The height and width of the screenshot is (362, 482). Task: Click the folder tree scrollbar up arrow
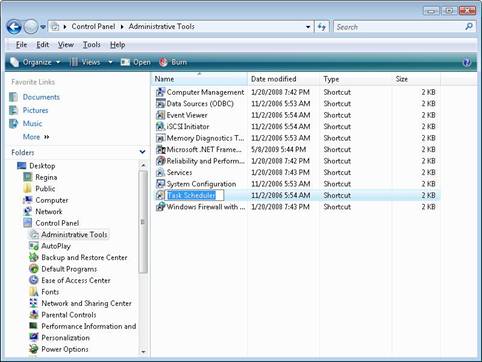coord(143,165)
